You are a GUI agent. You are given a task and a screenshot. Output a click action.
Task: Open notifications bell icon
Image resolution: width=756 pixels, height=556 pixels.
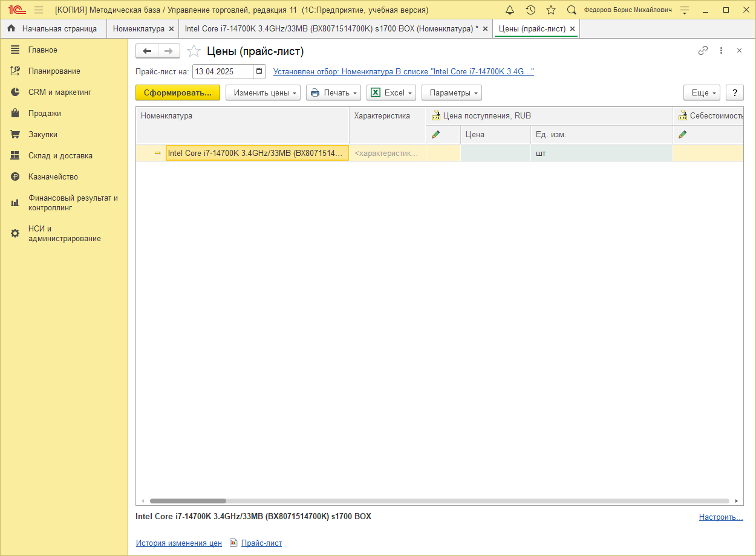(x=510, y=10)
